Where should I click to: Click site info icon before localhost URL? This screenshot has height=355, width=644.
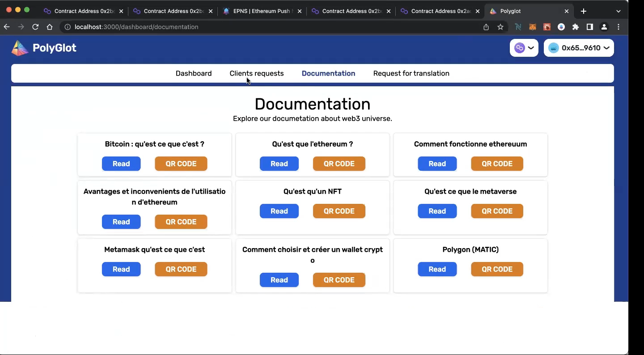point(68,27)
